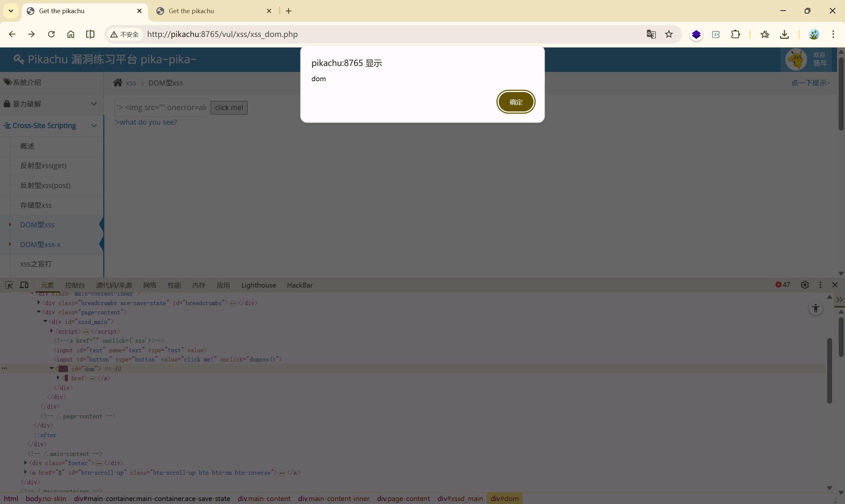Screen dimensions: 845x504
Task: Click the home page icon
Action: 71,34
